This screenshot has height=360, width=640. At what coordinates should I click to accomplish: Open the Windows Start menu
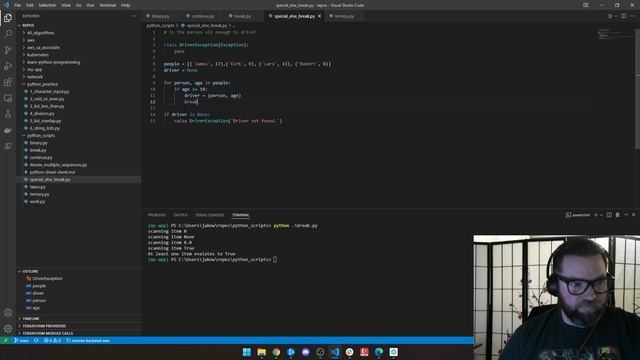(247, 352)
